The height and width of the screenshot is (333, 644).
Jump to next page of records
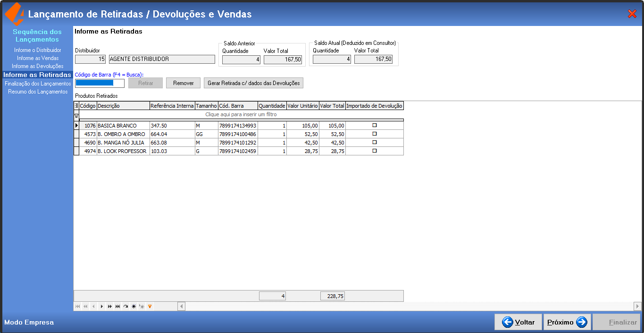109,307
